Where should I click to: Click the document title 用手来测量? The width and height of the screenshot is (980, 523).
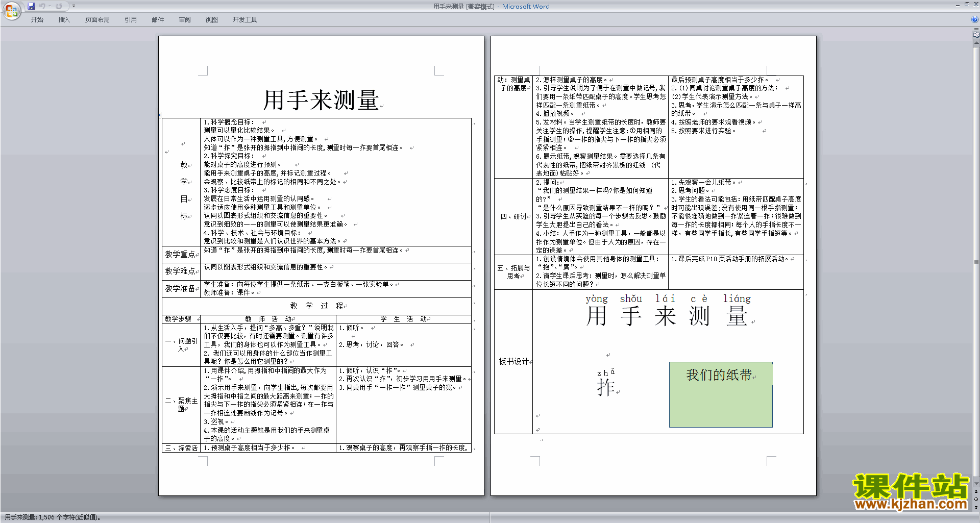pos(321,100)
